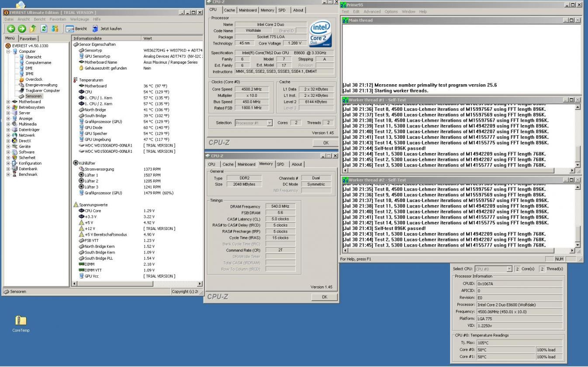Open the Advanced menu in Prime95
Viewport: 588px width, 367px height.
(372, 11)
